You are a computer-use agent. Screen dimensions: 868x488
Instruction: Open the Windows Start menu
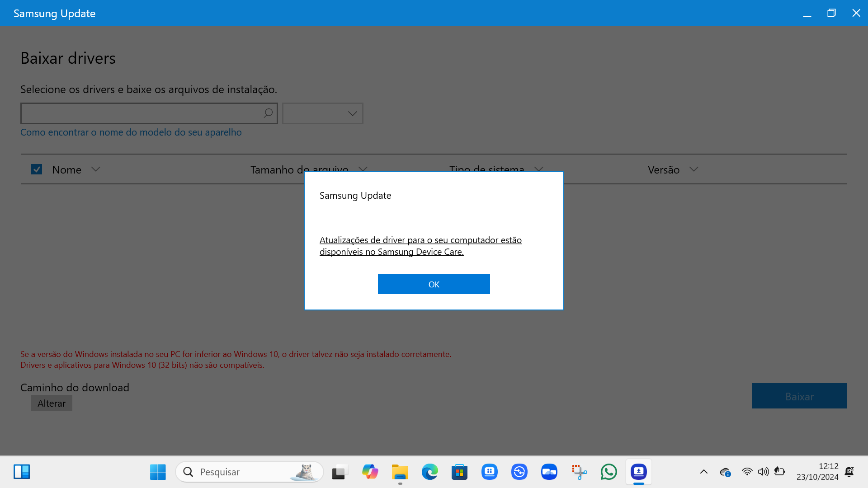pyautogui.click(x=158, y=472)
